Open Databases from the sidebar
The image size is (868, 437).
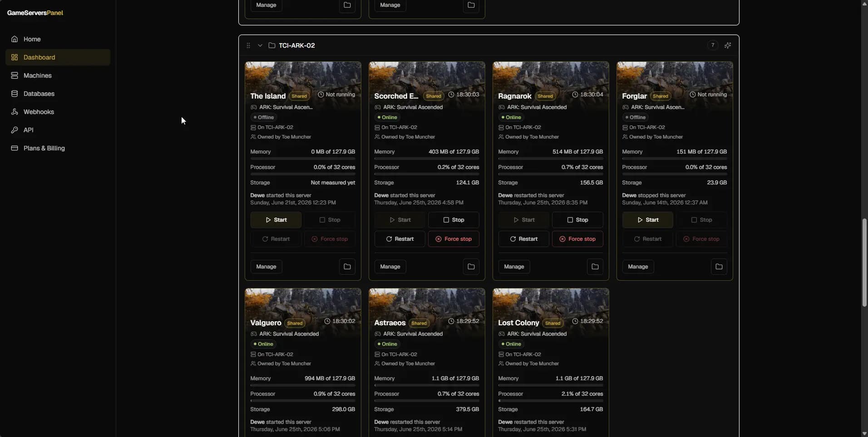(x=58, y=94)
